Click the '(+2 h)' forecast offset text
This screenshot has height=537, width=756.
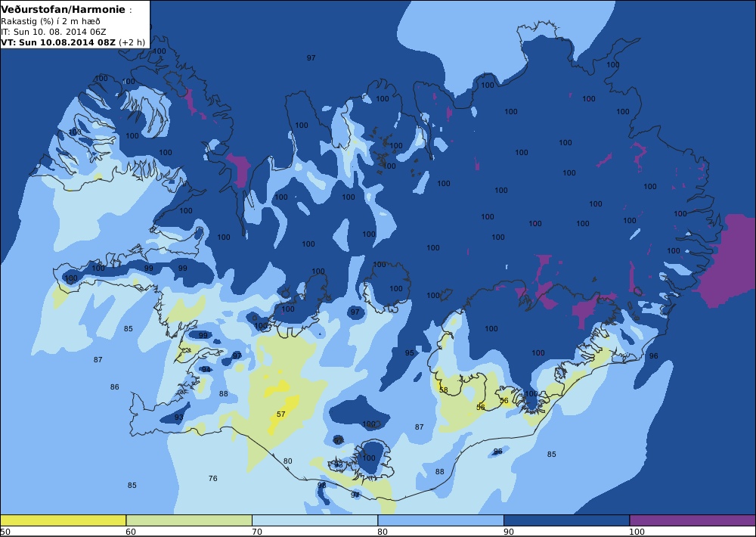click(x=132, y=42)
